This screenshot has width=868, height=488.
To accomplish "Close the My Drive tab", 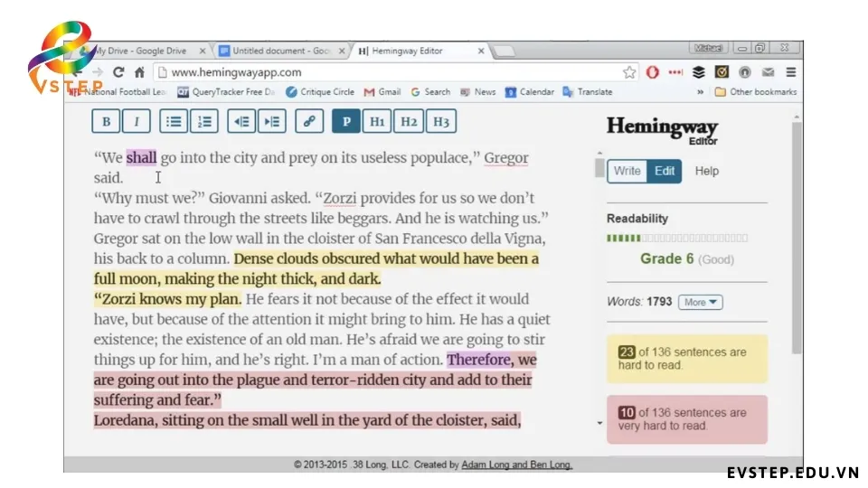I will pyautogui.click(x=203, y=51).
